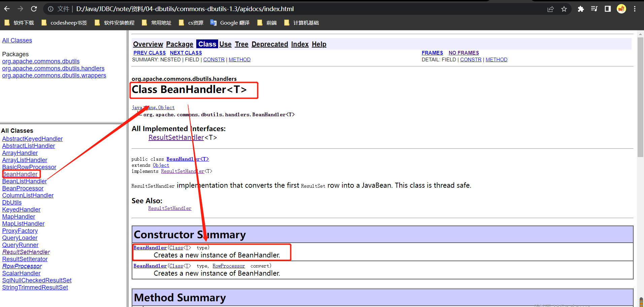The width and height of the screenshot is (644, 307).
Task: Jump to CONSTR in the SUMMARY row
Action: pyautogui.click(x=214, y=60)
